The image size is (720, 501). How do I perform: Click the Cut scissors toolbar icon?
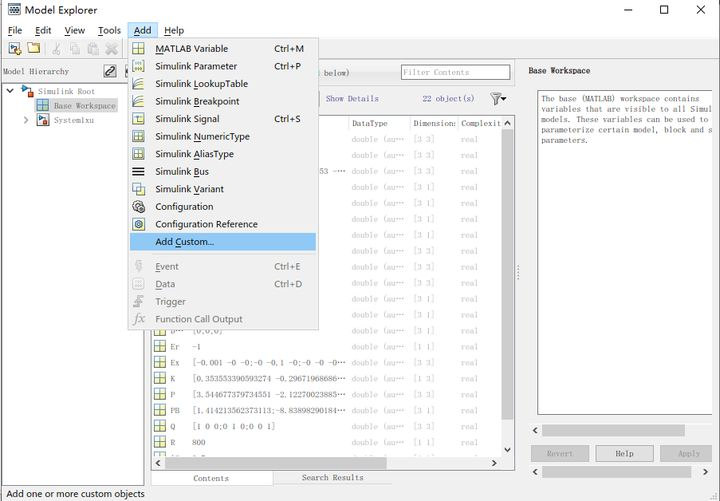56,49
